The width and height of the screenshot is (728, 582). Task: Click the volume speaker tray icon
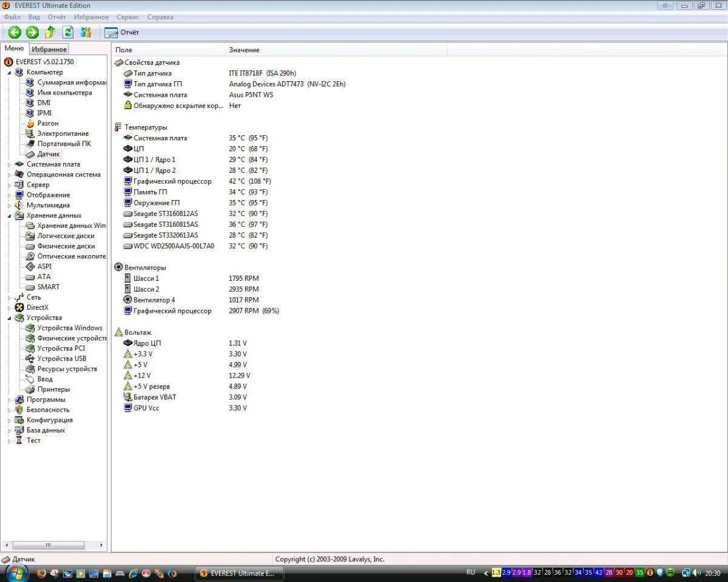click(x=696, y=572)
